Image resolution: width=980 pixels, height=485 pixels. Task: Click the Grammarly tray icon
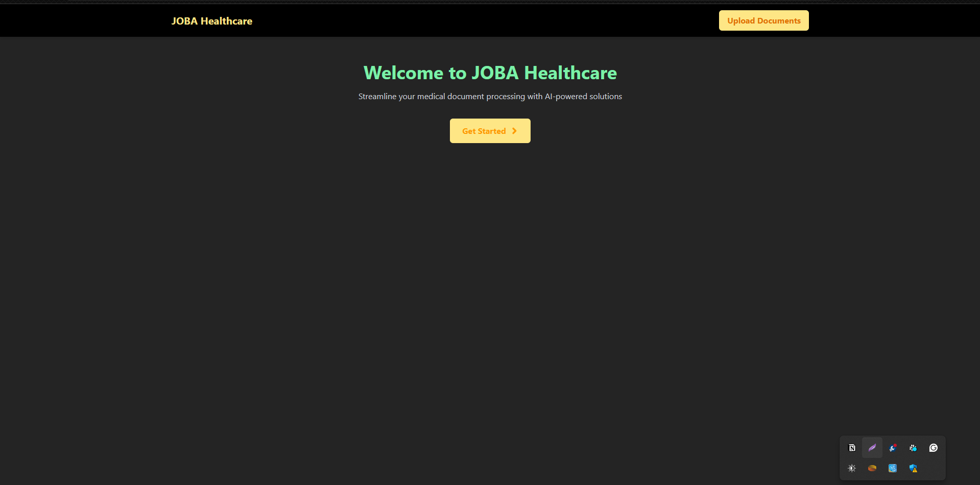coord(934,448)
